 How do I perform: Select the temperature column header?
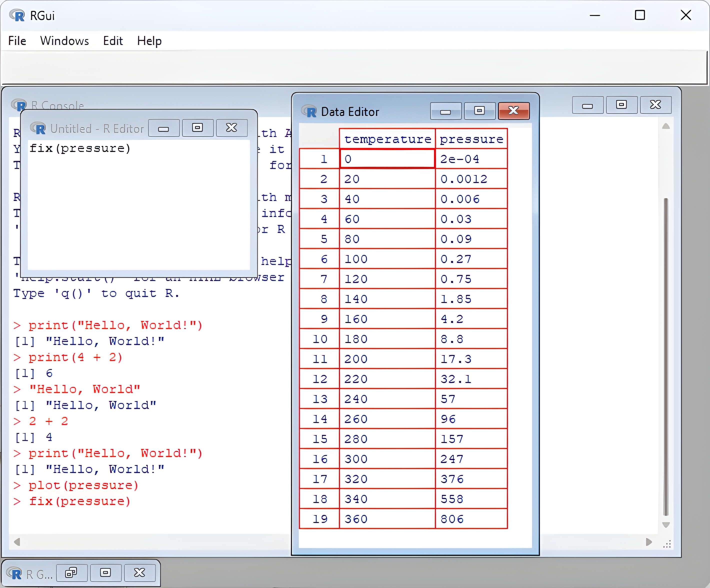(387, 139)
